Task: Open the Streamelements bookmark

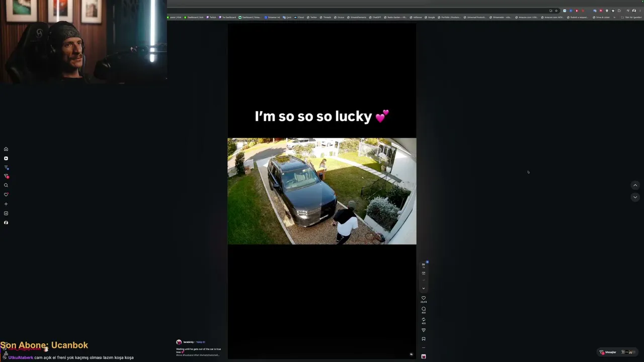Action: [x=357, y=17]
